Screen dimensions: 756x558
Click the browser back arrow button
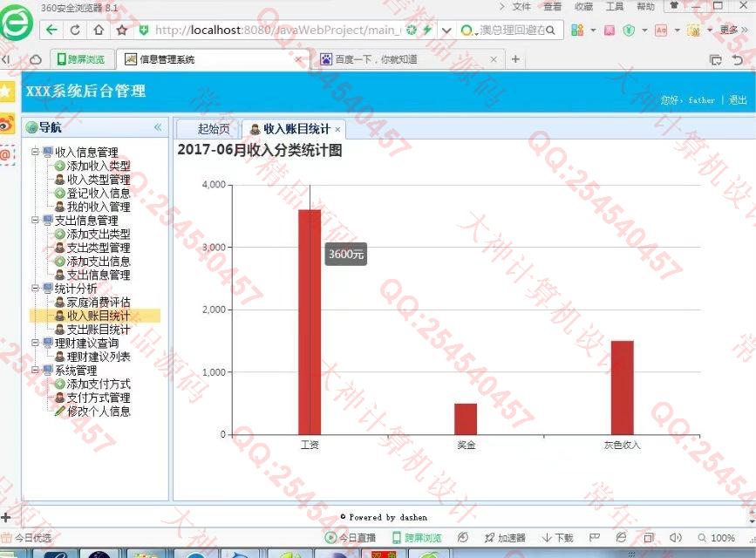pos(52,30)
